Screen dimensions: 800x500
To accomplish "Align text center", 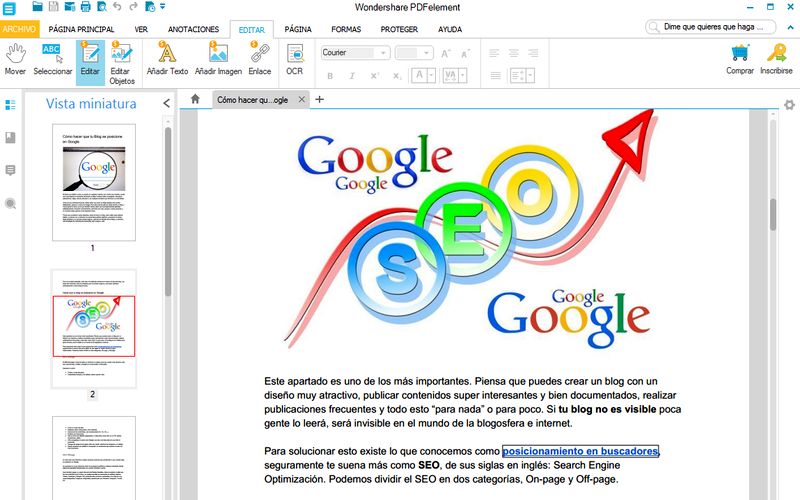I will point(514,53).
